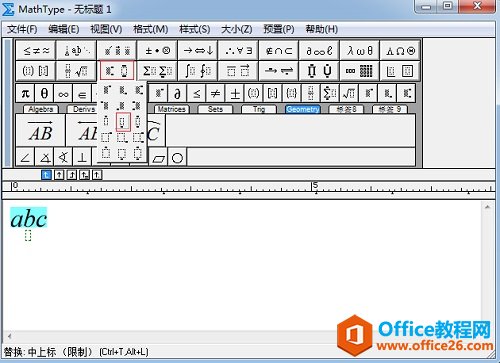Insert the perpendicular symbol ⊥
The image size is (500, 363).
pyautogui.click(x=82, y=157)
